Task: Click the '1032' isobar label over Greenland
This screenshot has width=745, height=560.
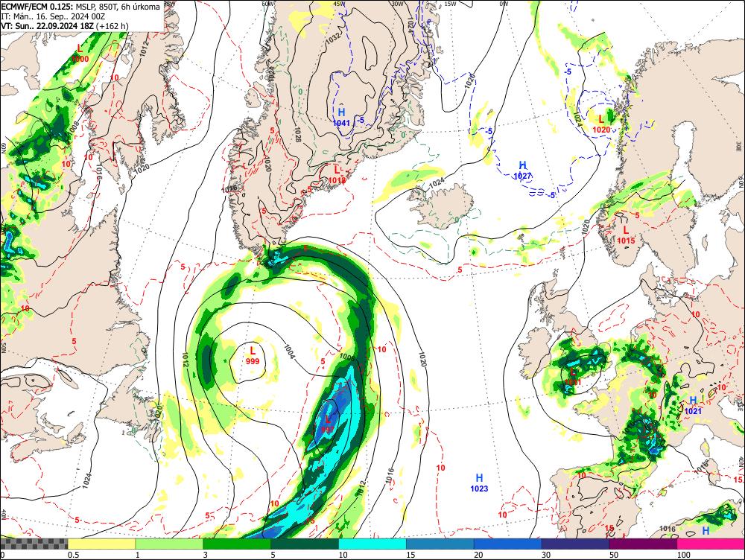Action: [x=333, y=38]
